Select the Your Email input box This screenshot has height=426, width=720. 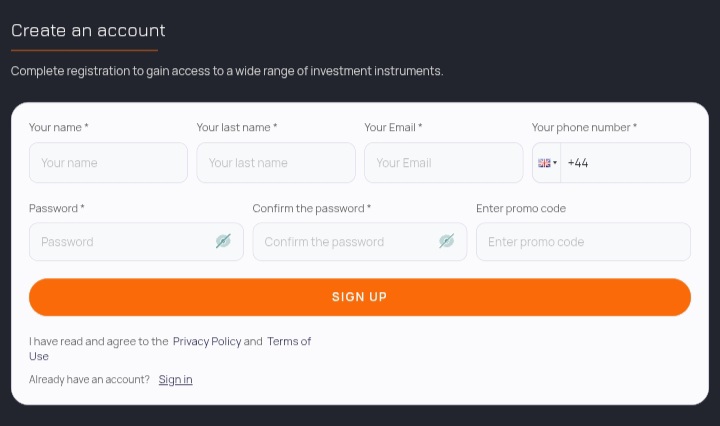tap(443, 163)
